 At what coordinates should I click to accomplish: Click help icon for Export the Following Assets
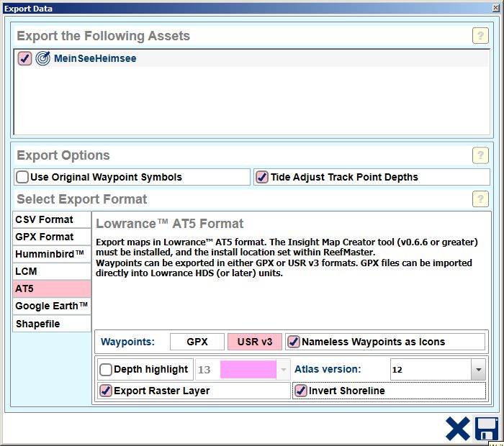click(480, 36)
